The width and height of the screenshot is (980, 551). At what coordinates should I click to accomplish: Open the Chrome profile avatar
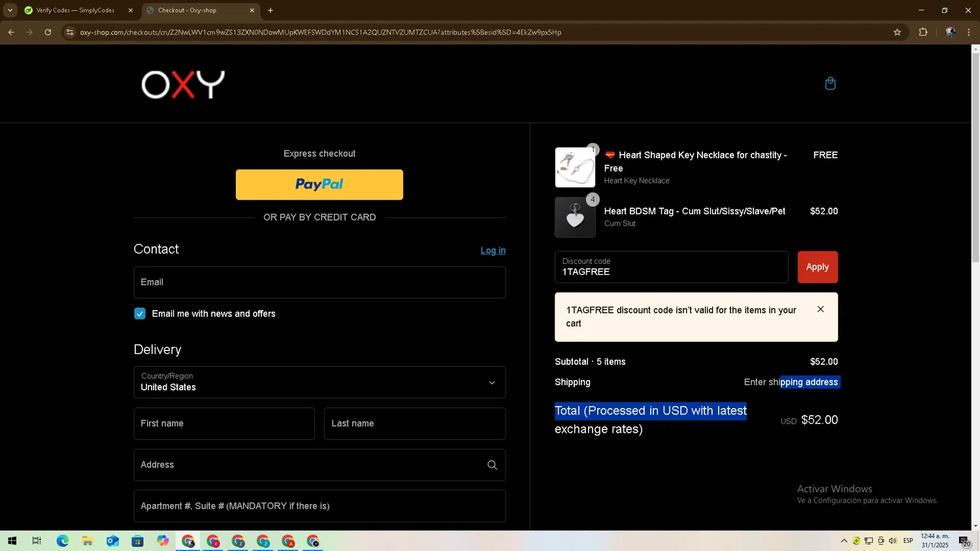click(x=951, y=32)
